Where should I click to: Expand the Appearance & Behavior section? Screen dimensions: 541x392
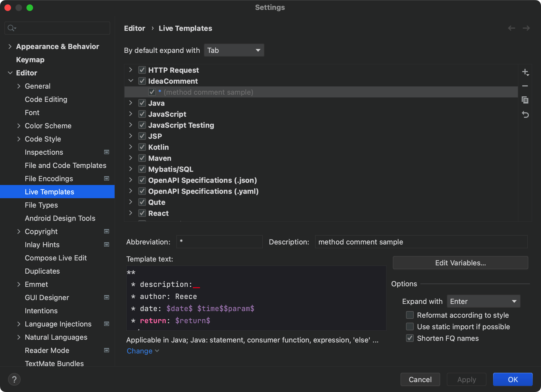point(10,46)
